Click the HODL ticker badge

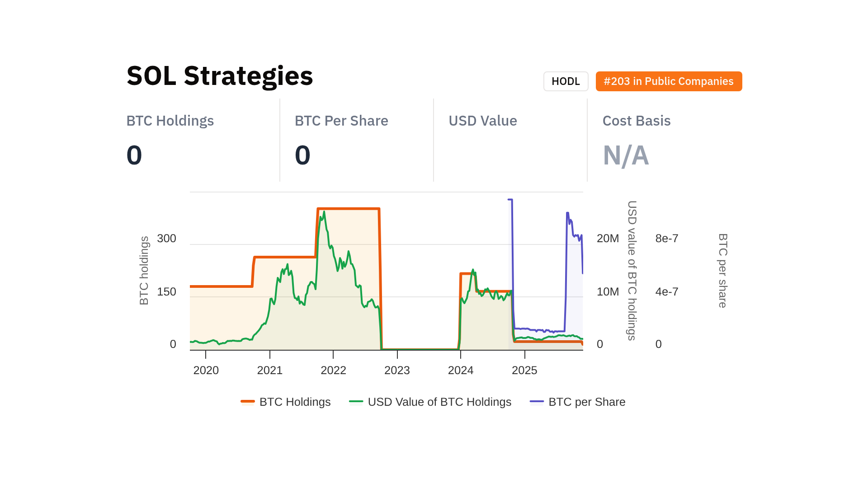pyautogui.click(x=566, y=81)
